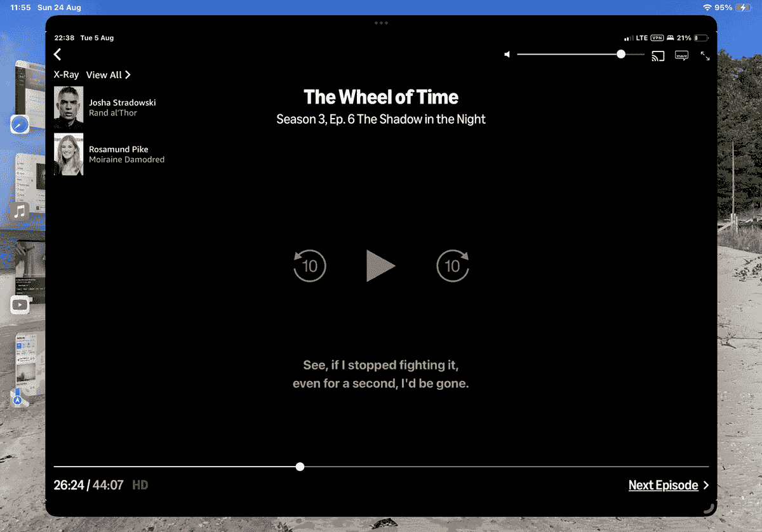
Task: Tap the date "Sun 24 Aug"
Action: (59, 8)
